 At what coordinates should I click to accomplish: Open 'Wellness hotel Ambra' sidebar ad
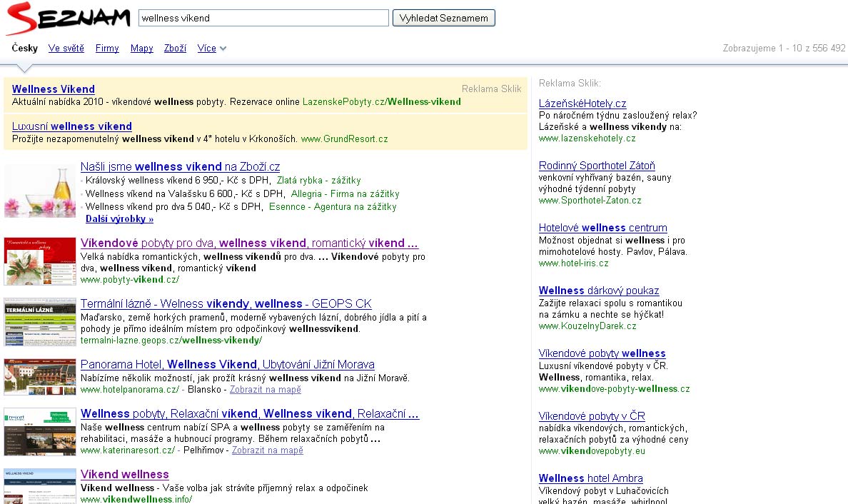point(590,478)
